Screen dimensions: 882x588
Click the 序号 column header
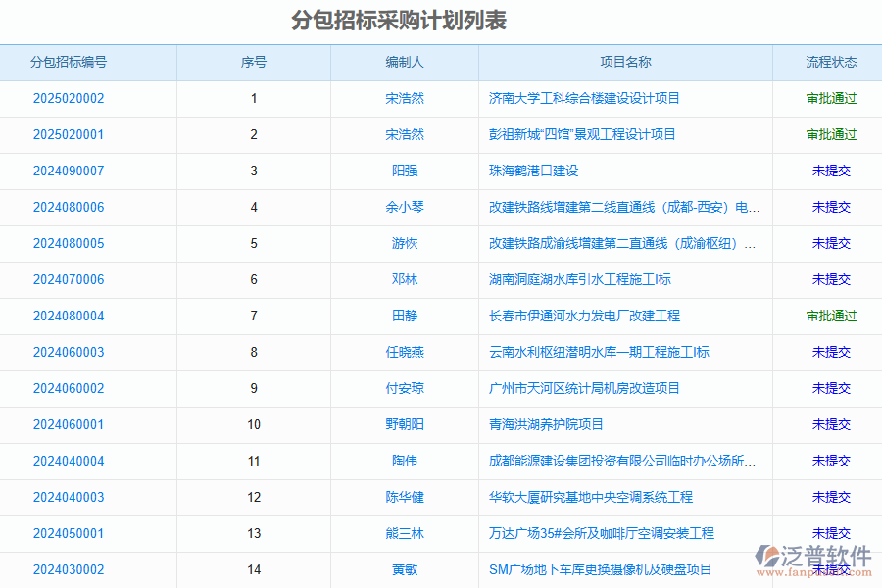[254, 62]
